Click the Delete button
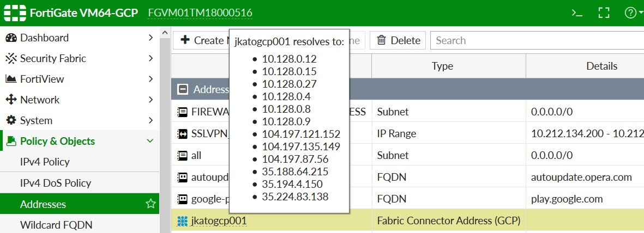Viewport: 644px width, 233px height. [398, 40]
